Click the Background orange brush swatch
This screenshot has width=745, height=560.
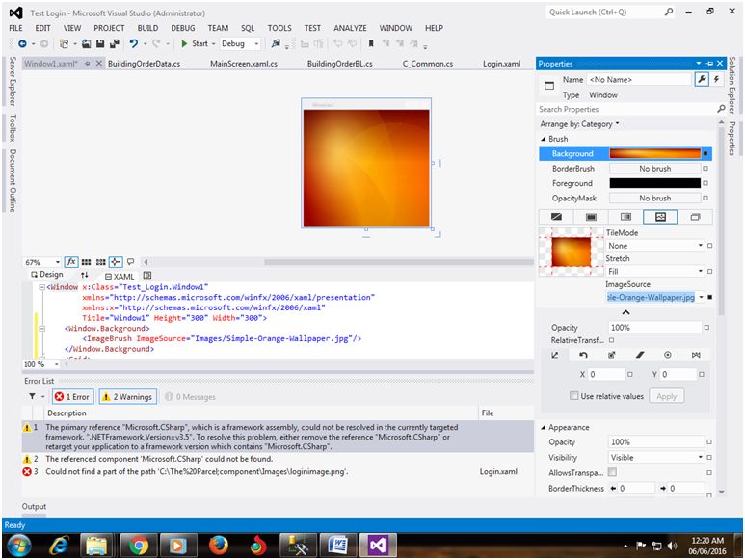[655, 153]
